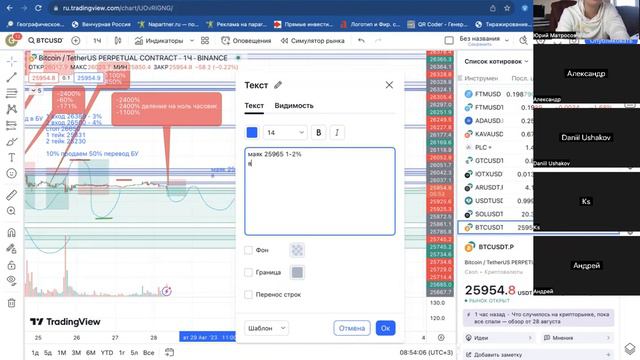This screenshot has height=360, width=640.
Task: Select the crosshair cursor tool
Action: coord(11,61)
